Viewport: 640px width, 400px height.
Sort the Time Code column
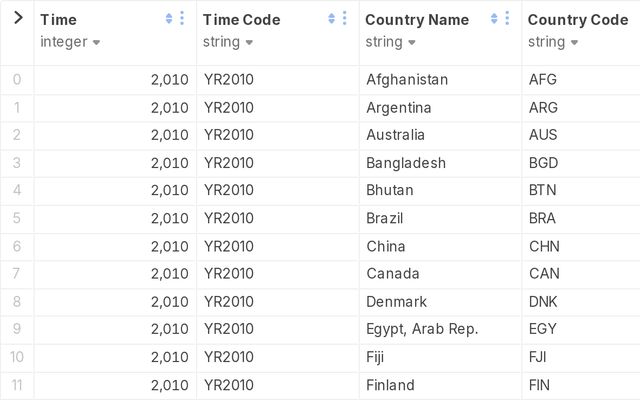(331, 18)
